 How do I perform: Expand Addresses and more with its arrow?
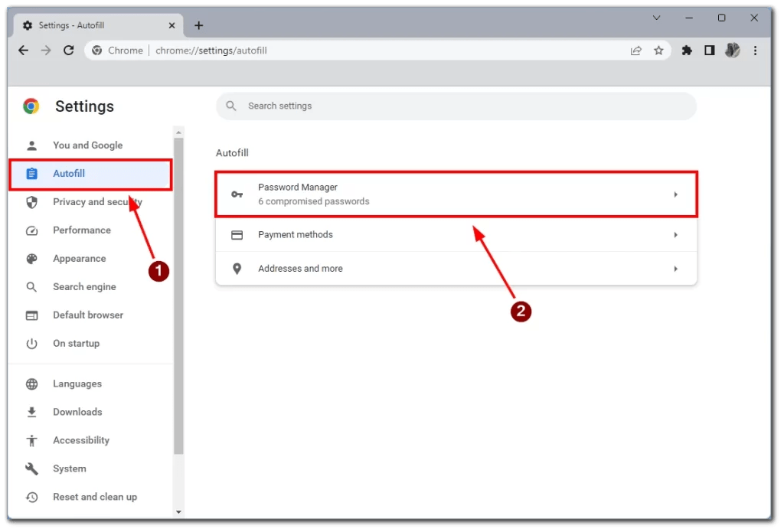pyautogui.click(x=675, y=269)
